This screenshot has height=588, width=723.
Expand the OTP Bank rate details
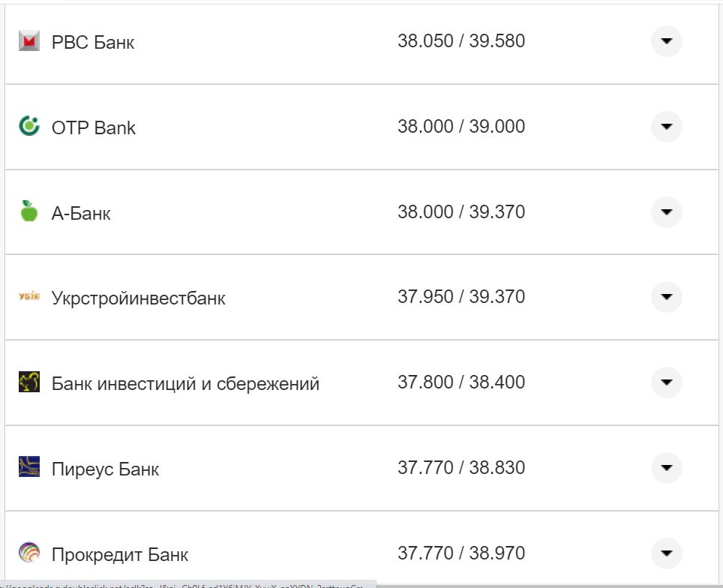point(666,126)
